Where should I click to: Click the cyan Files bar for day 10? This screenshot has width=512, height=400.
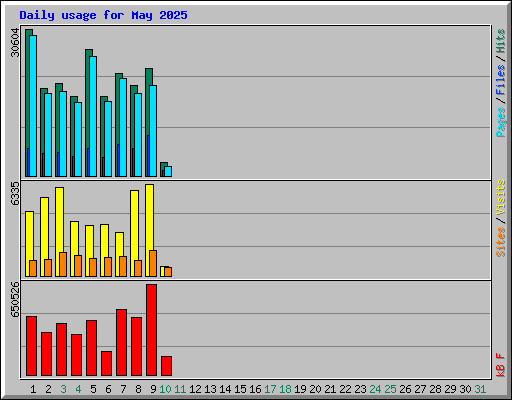click(168, 171)
